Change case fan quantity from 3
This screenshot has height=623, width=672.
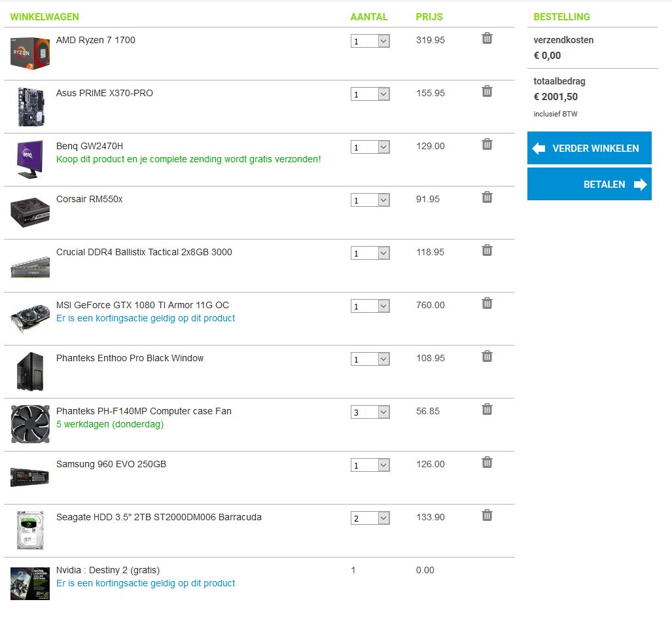[x=370, y=412]
